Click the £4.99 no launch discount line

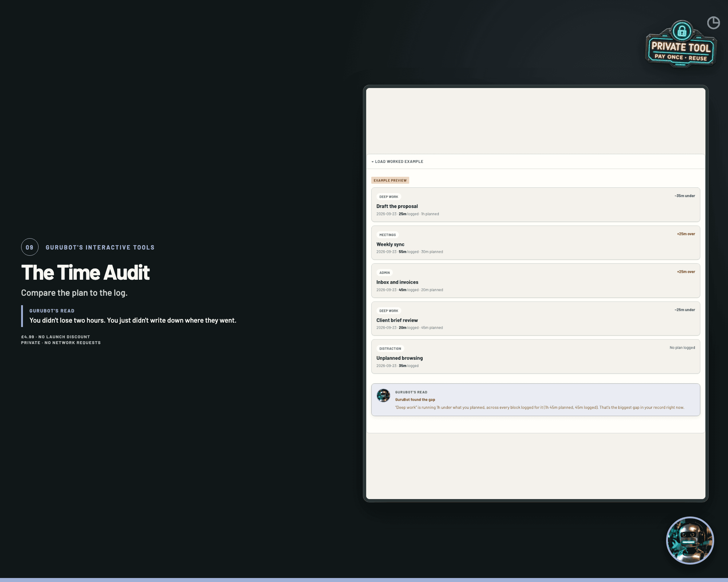(55, 337)
